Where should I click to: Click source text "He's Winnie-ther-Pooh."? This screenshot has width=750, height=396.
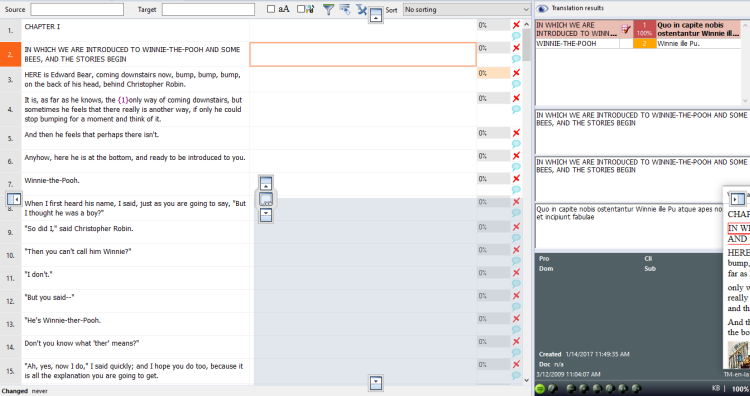(63, 320)
